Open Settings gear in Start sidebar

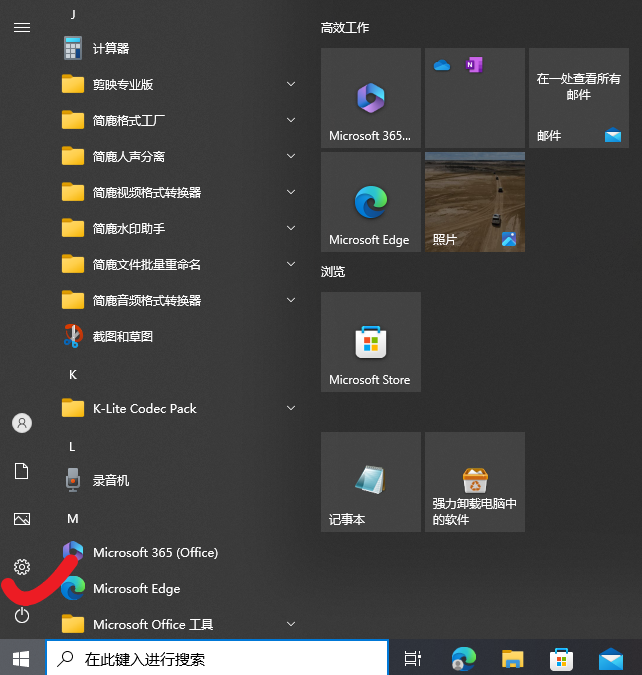[x=22, y=567]
